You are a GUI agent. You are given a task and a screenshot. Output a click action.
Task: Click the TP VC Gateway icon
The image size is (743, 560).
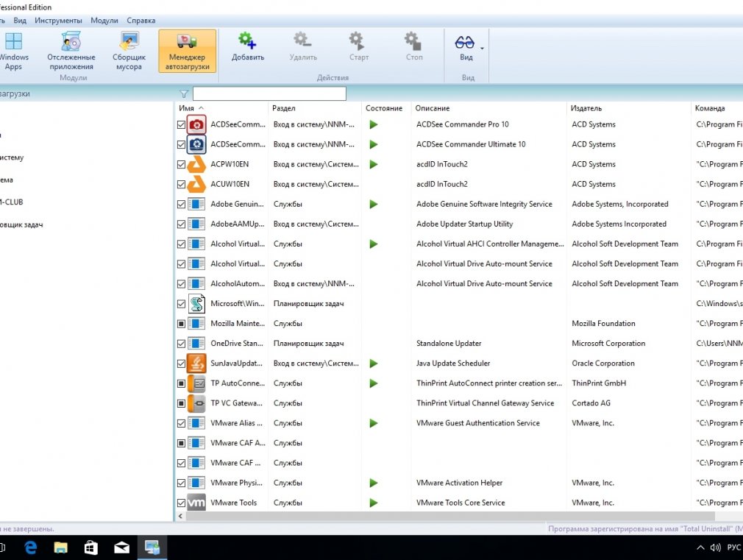[196, 403]
